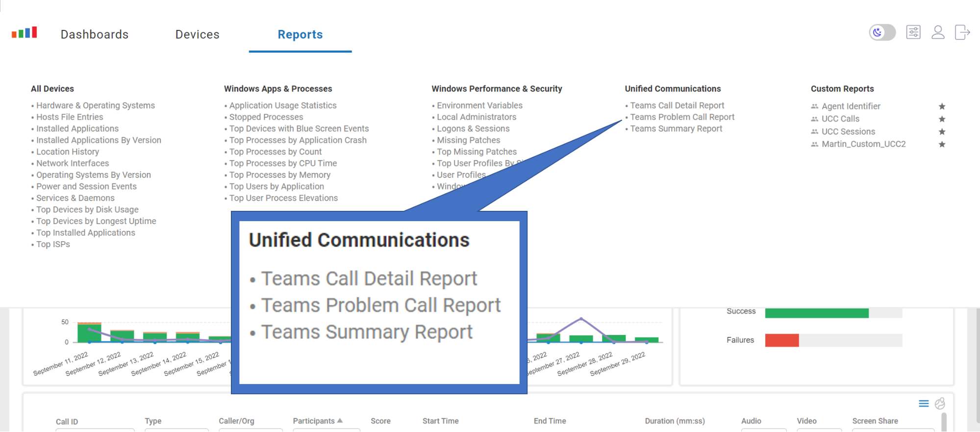Open Power and Session Events report
This screenshot has width=980, height=432.
86,186
